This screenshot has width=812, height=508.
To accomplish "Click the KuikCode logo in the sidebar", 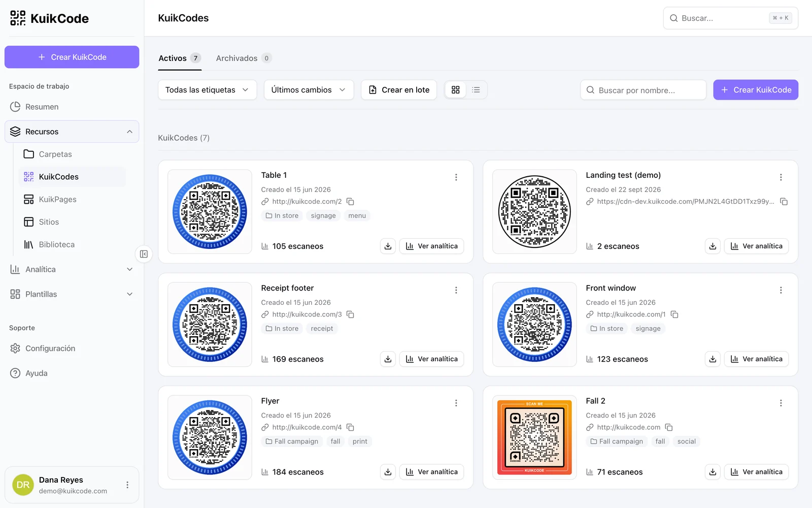I will (49, 18).
